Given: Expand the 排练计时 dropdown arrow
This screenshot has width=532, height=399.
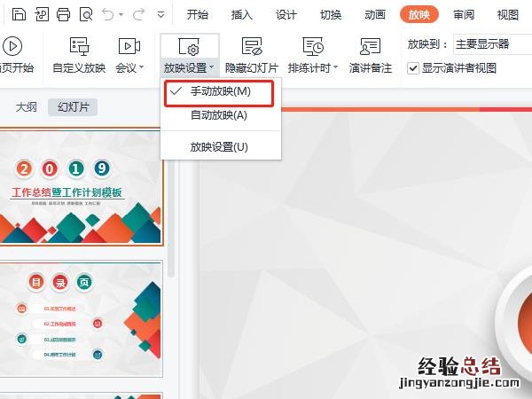Looking at the screenshot, I should point(335,67).
